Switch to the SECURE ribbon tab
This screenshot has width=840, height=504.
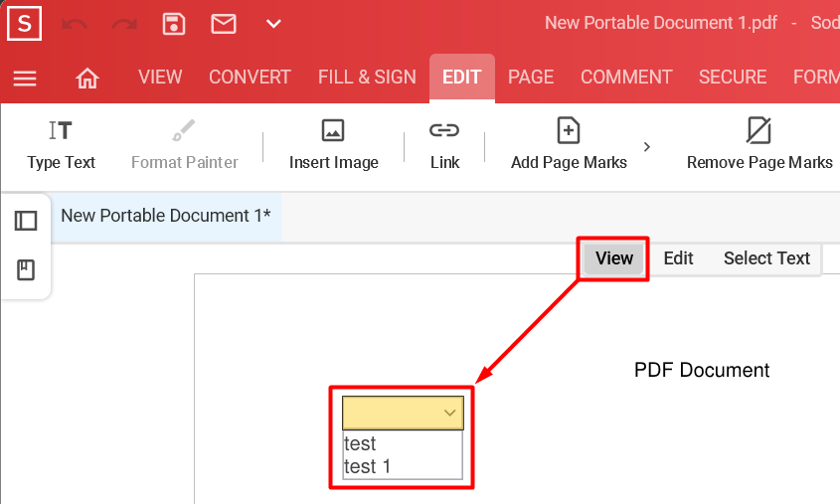point(733,78)
